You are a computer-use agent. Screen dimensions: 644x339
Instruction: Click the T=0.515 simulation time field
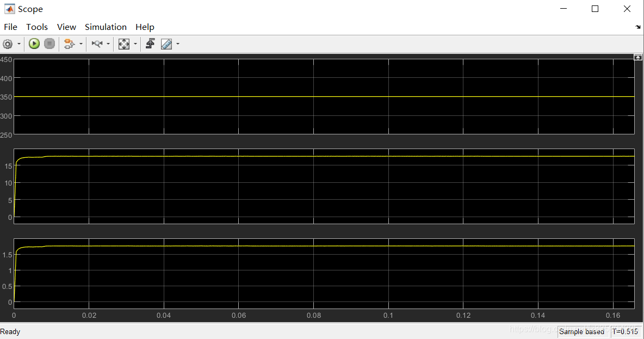[625, 331]
